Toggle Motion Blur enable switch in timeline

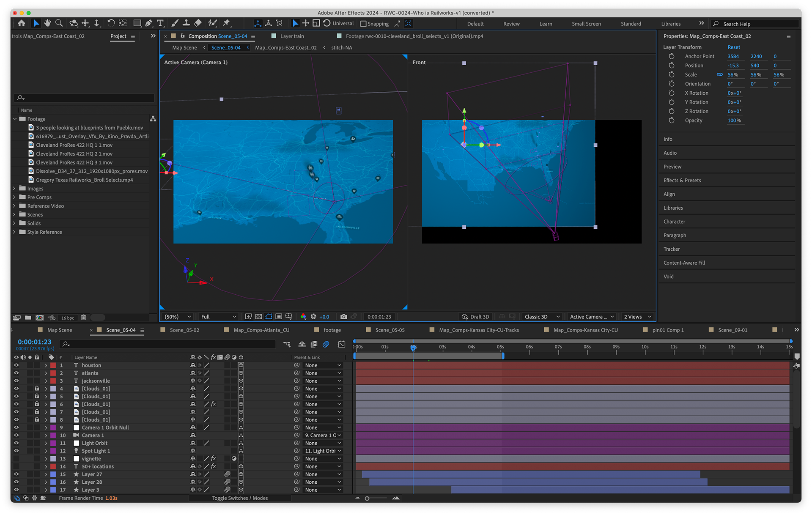[326, 345]
